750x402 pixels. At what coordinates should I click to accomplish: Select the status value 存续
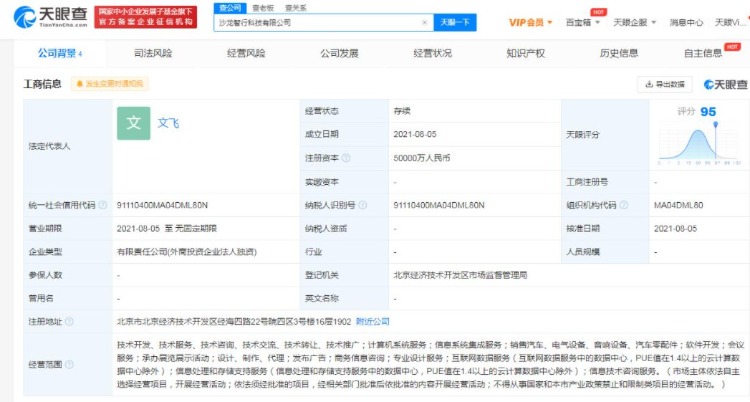tap(402, 111)
